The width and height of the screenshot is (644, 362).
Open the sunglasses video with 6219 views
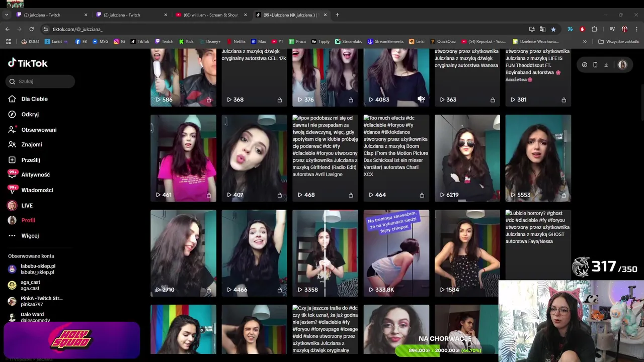click(467, 158)
